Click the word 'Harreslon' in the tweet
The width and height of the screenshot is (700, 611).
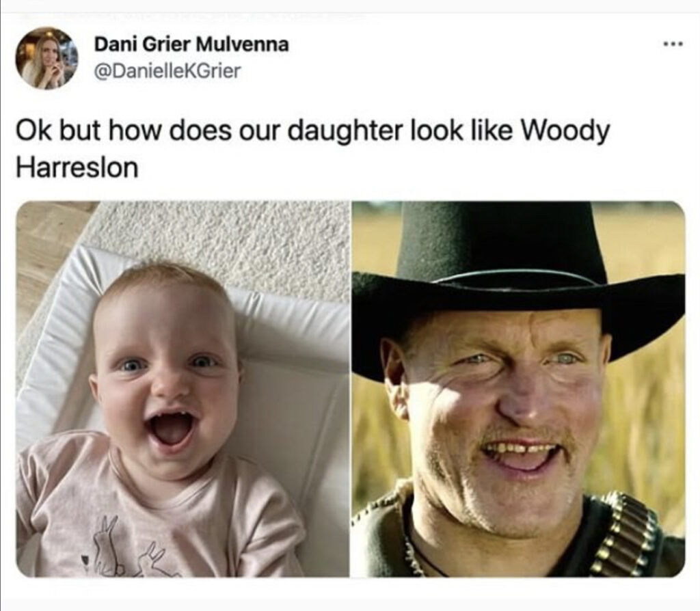pyautogui.click(x=77, y=168)
